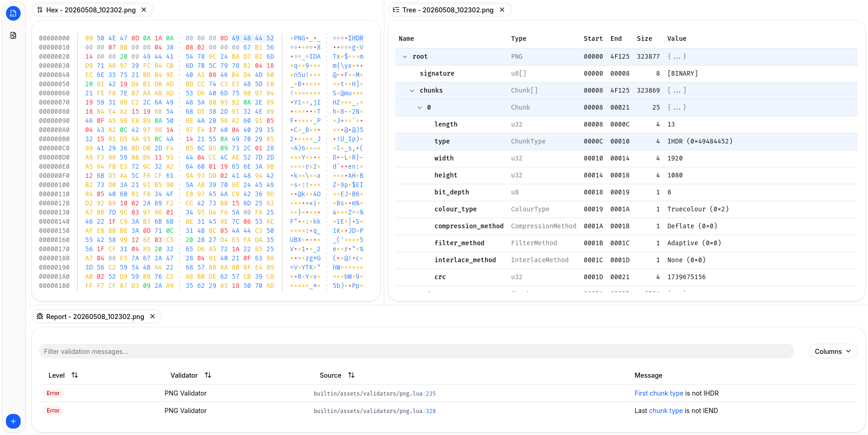The image size is (868, 435).
Task: Click hex offset 00000000
Action: (x=55, y=38)
